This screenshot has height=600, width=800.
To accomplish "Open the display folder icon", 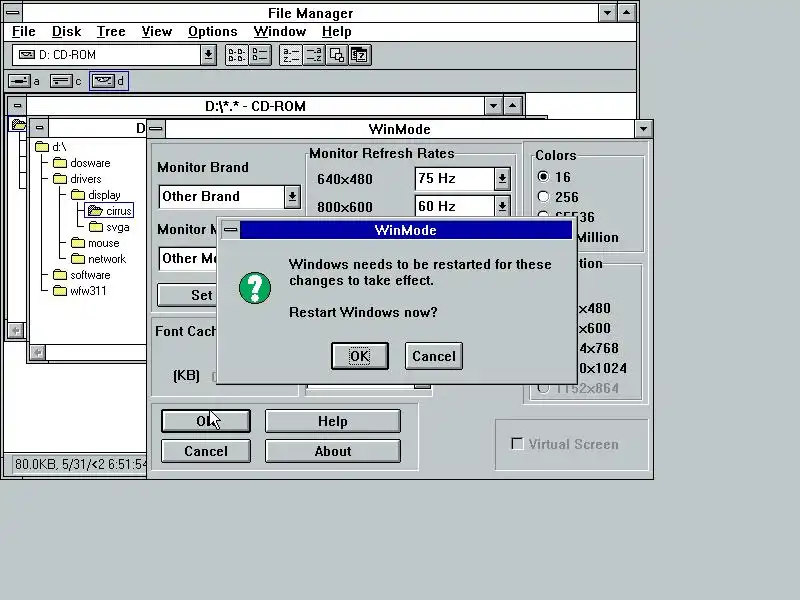I will (x=78, y=195).
